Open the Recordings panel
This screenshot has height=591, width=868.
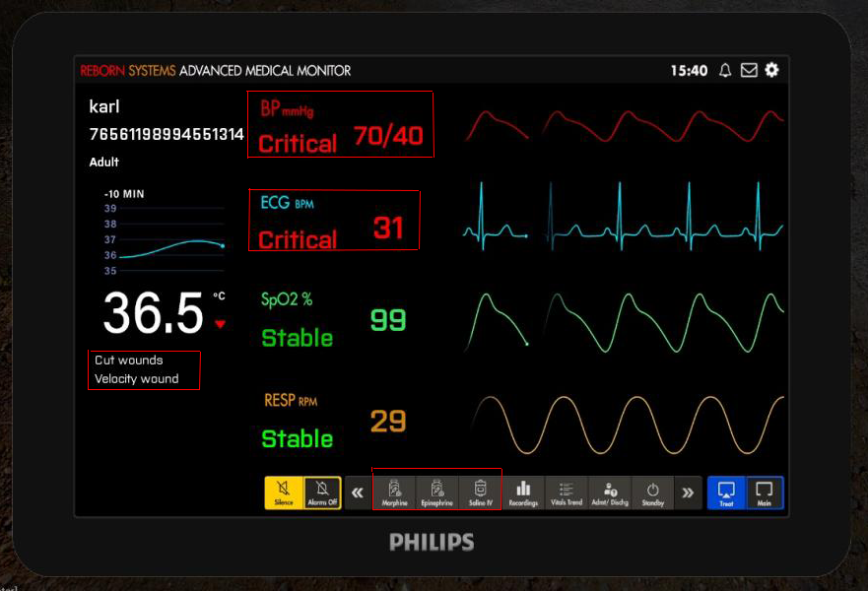[x=523, y=492]
